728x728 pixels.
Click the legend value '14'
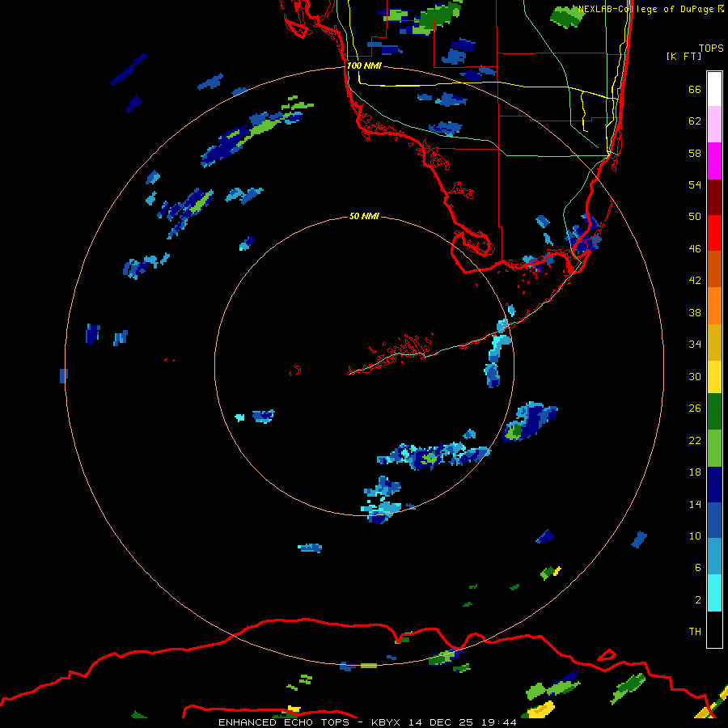click(695, 504)
